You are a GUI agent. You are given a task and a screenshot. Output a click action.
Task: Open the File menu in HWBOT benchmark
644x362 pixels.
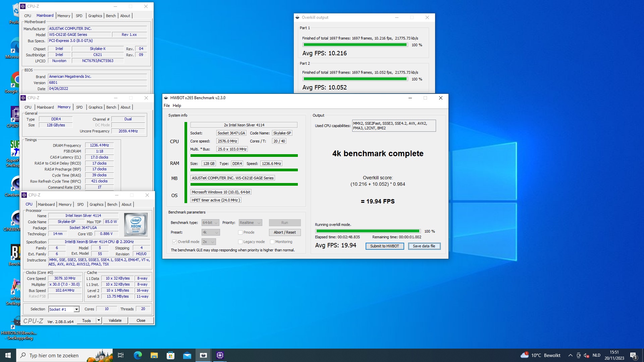point(167,106)
